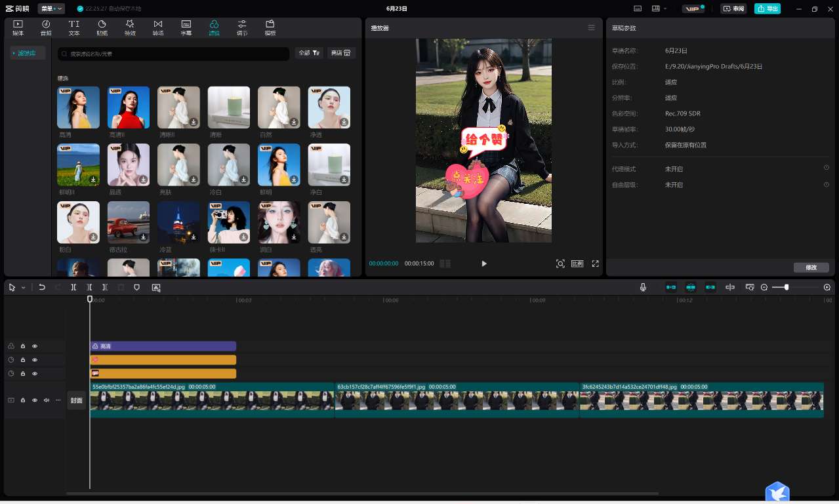Viewport: 839px width, 504px height.
Task: Select the 清晰 filter thumbnail
Action: tap(228, 107)
